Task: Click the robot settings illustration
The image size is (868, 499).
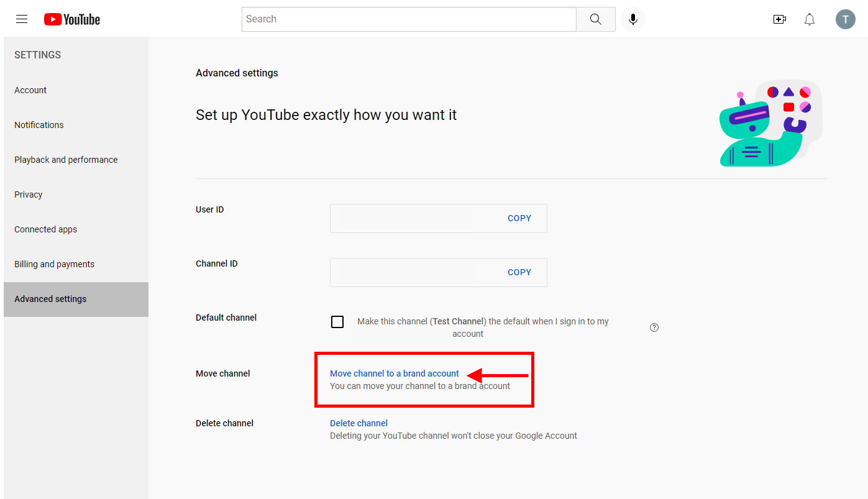Action: click(771, 123)
